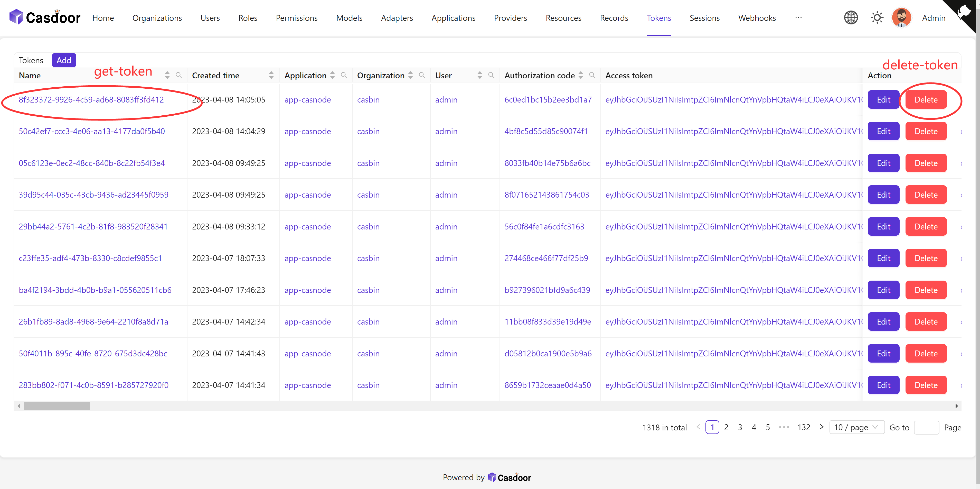Toggle sorting on the Created time column
The height and width of the screenshot is (489, 980).
pyautogui.click(x=271, y=75)
